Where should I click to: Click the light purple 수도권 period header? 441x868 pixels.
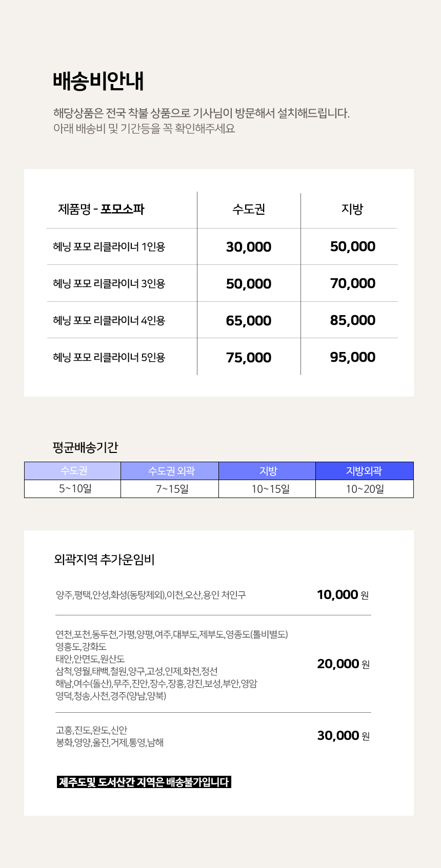[73, 471]
